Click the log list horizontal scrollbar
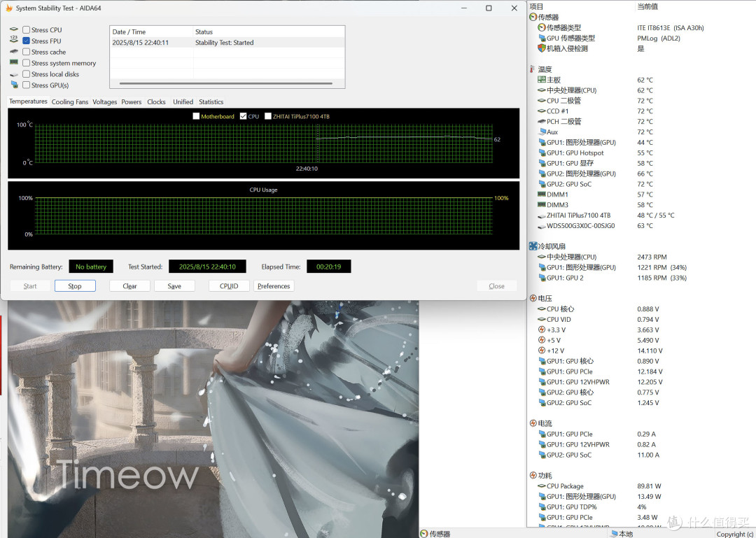Screen dimensions: 756x538 [x=226, y=83]
